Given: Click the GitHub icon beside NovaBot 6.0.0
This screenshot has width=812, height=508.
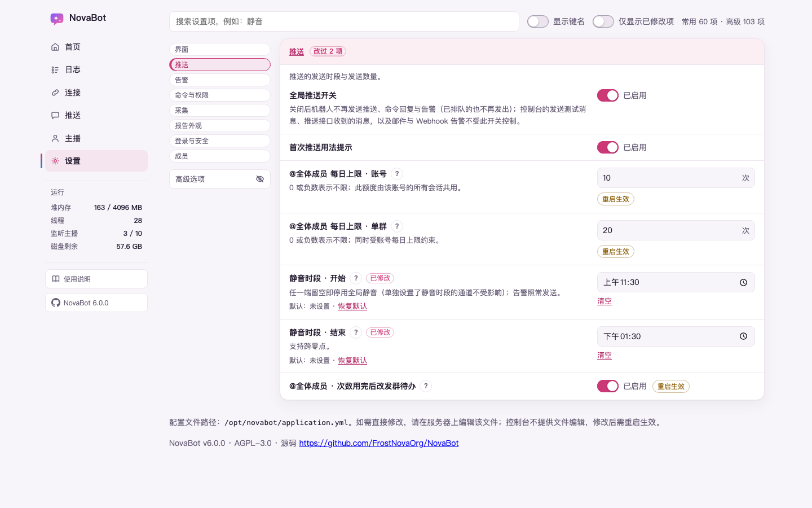Looking at the screenshot, I should (56, 303).
